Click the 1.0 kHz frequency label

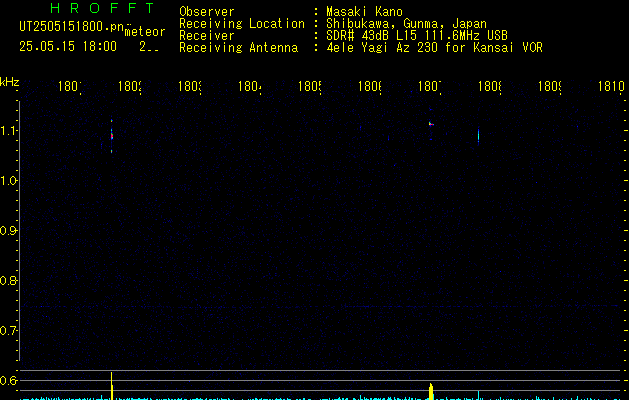click(x=8, y=180)
